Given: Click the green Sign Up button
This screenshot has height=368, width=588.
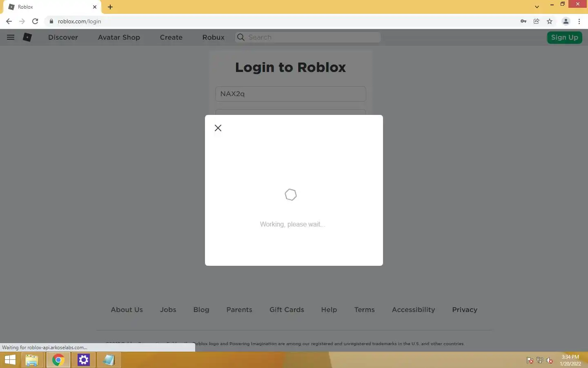Looking at the screenshot, I should point(564,37).
